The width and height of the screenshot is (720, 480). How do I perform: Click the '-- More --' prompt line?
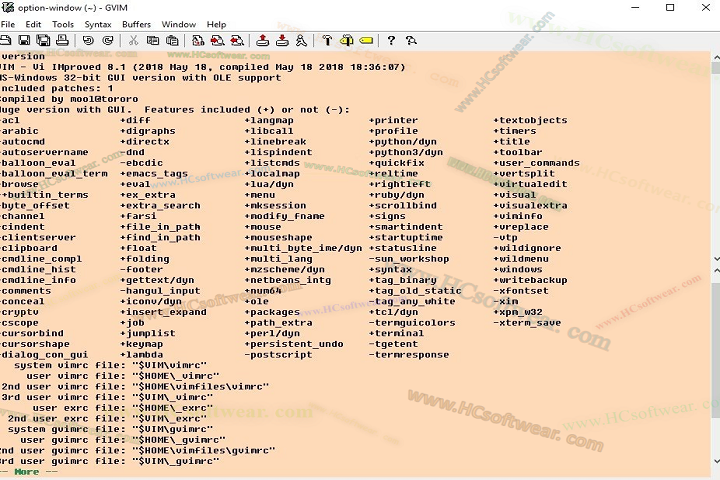[26, 472]
